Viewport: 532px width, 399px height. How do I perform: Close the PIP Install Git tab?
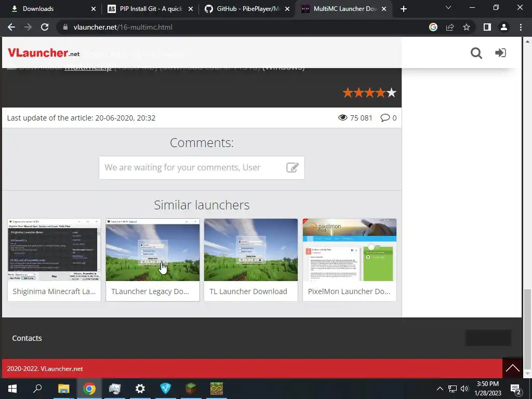click(x=191, y=9)
